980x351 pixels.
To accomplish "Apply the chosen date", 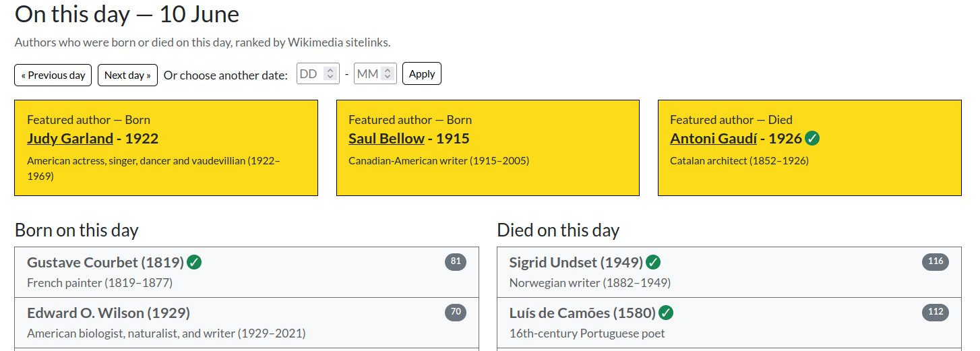I will [422, 74].
